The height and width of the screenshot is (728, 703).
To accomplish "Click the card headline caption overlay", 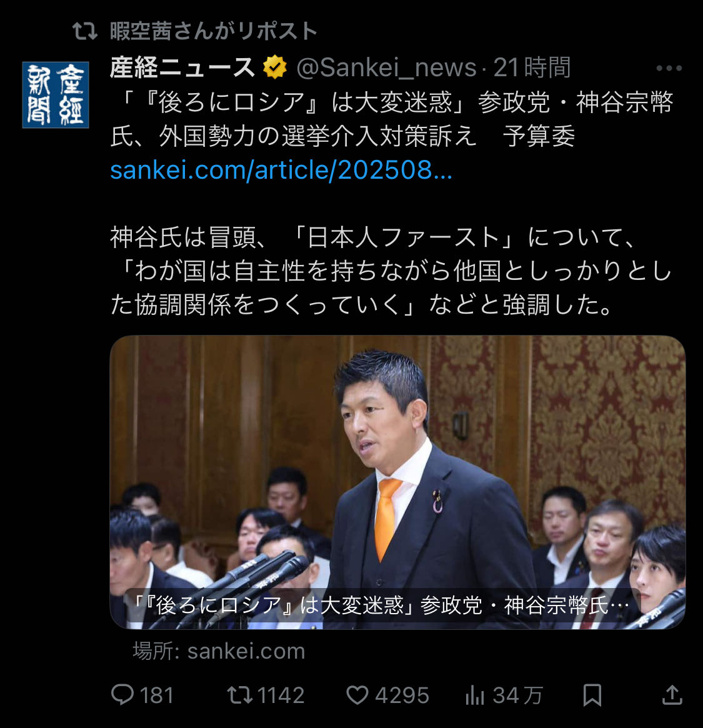I will tap(382, 606).
